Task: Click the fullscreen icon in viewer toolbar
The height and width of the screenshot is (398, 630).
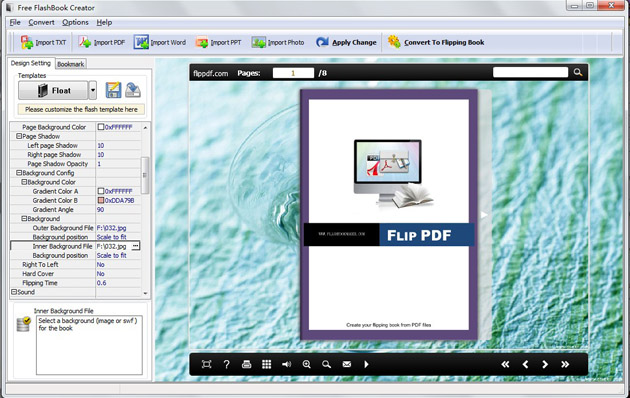Action: pos(207,364)
